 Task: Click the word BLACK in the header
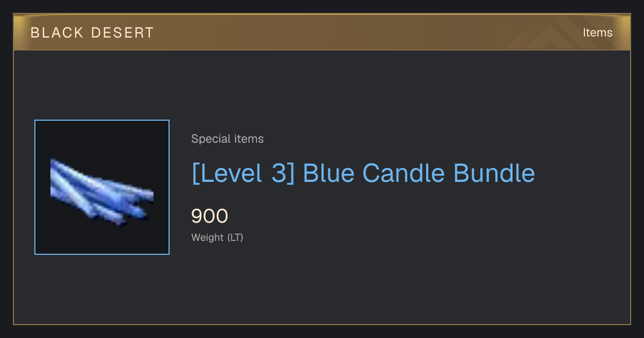pyautogui.click(x=57, y=33)
